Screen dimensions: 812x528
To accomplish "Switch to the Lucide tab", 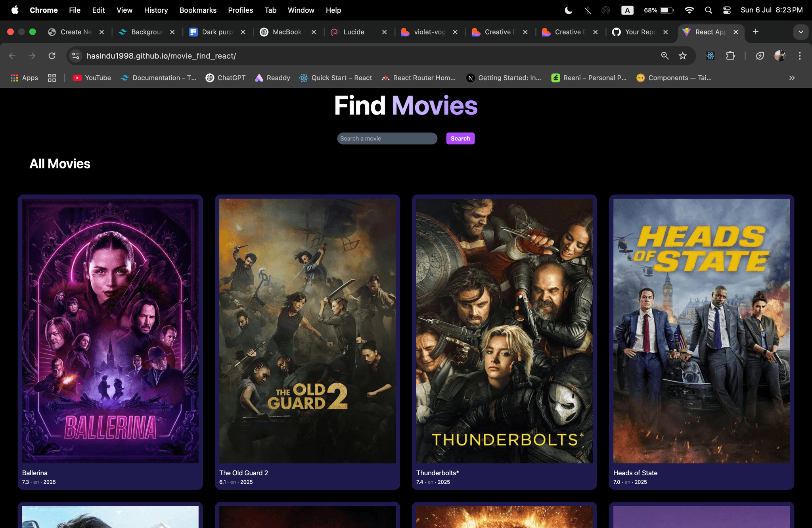I will (353, 32).
